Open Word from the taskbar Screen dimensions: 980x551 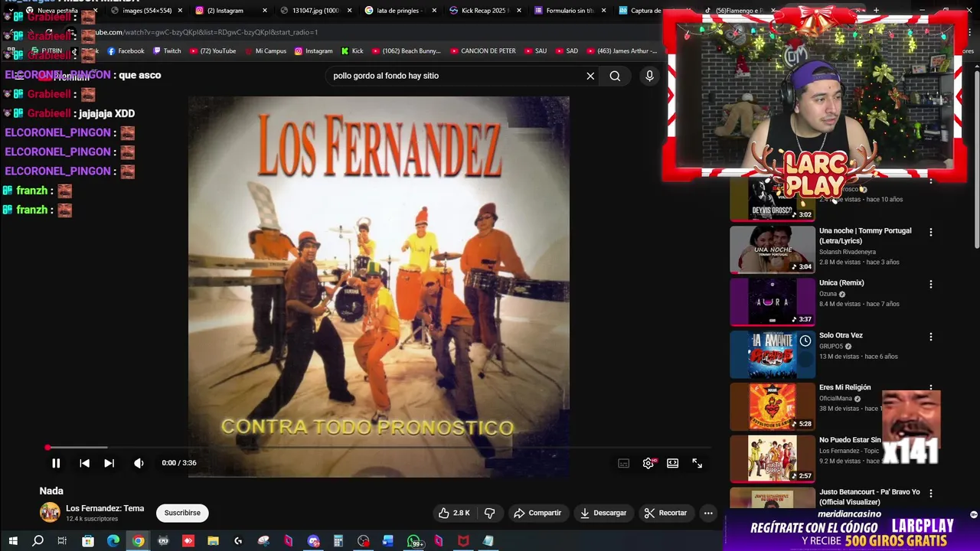(x=388, y=541)
